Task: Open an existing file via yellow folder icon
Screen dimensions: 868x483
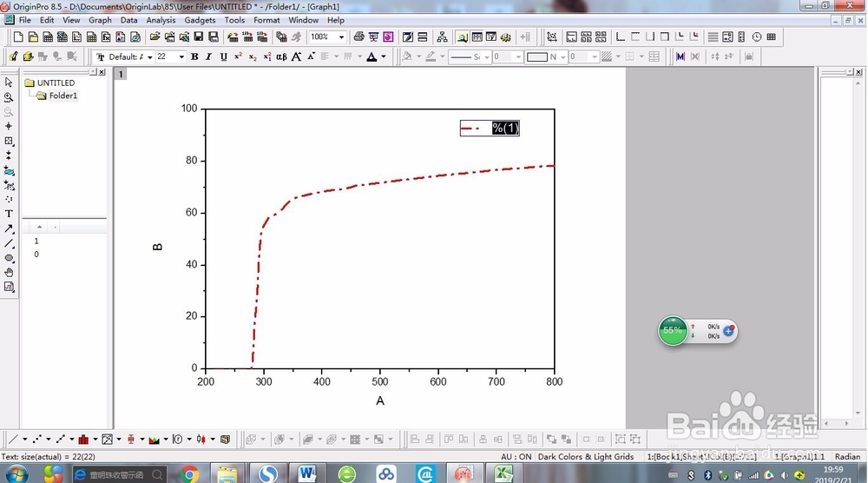Action: click(x=155, y=37)
